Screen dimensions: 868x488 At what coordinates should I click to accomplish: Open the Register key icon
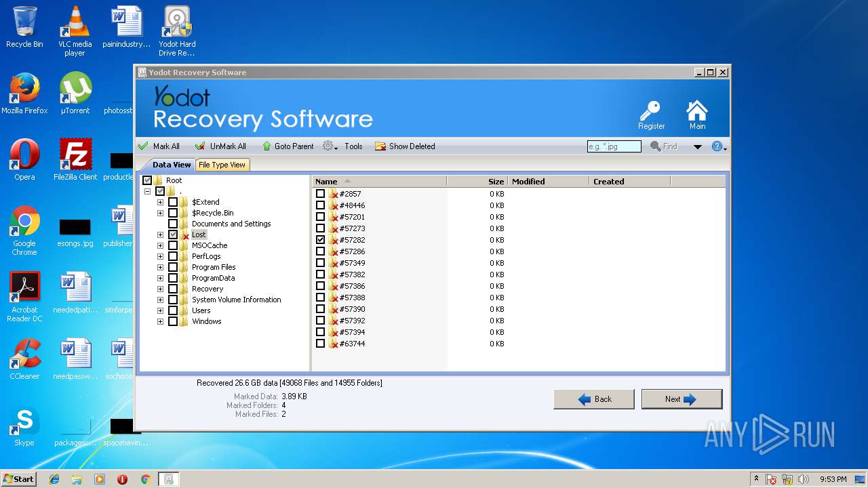pyautogui.click(x=651, y=115)
